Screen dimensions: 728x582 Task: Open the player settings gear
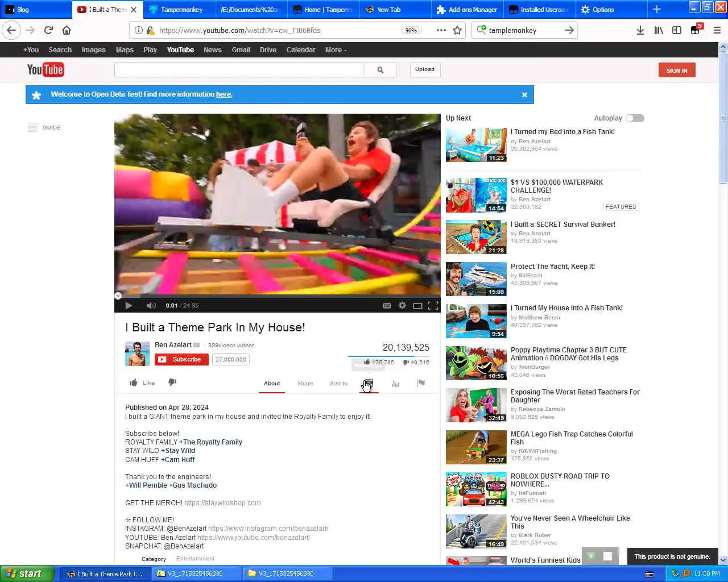point(402,306)
